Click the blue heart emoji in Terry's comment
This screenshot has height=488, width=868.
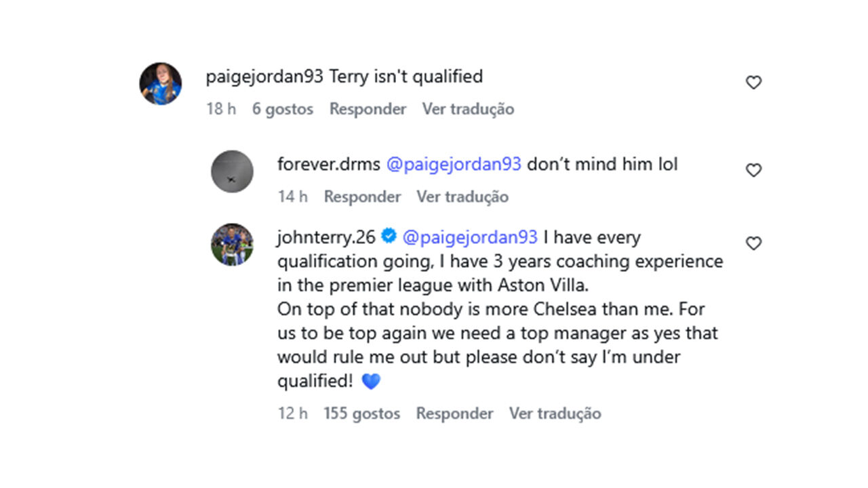coord(370,380)
